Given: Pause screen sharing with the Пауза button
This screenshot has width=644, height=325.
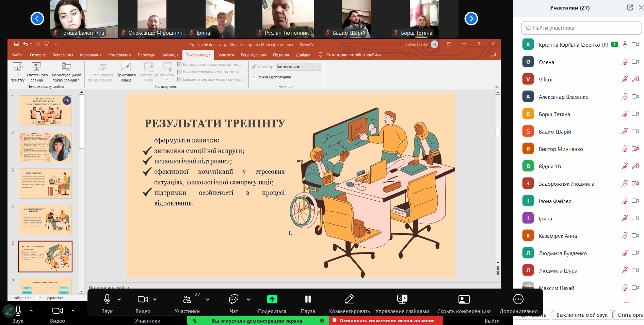Looking at the screenshot, I should click(308, 299).
